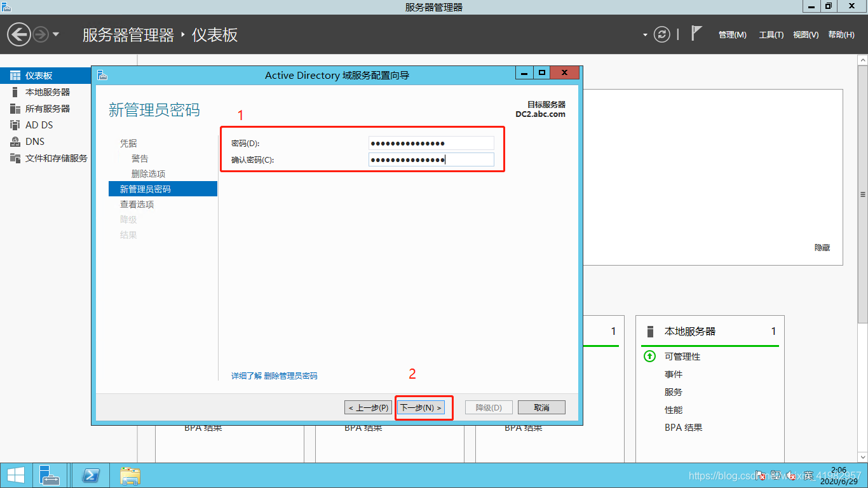Click 可管理性 in the 本地服务器 tile
Screen dimensions: 868x488
click(x=682, y=356)
